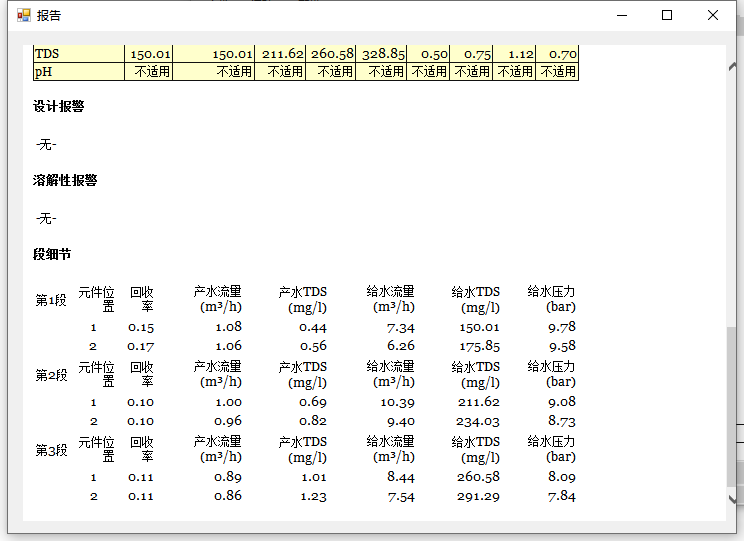Minimize the 报告 window
The image size is (744, 541).
[622, 15]
